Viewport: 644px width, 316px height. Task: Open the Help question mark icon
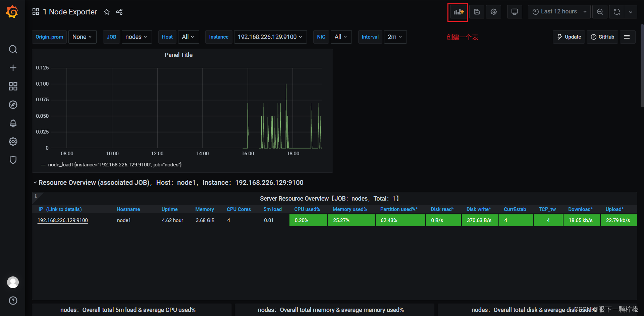(13, 301)
